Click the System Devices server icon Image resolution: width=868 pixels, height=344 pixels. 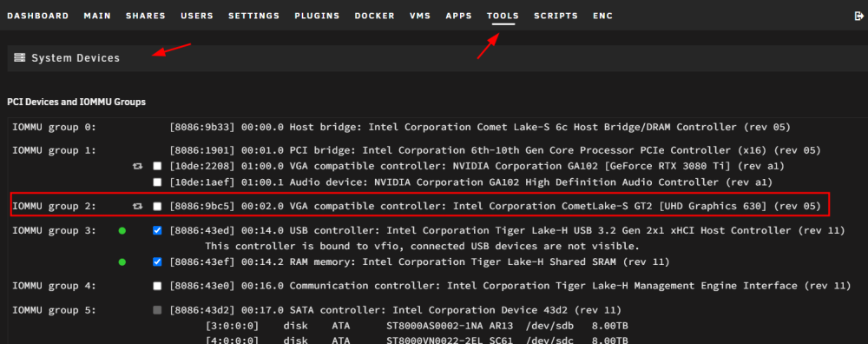point(20,57)
